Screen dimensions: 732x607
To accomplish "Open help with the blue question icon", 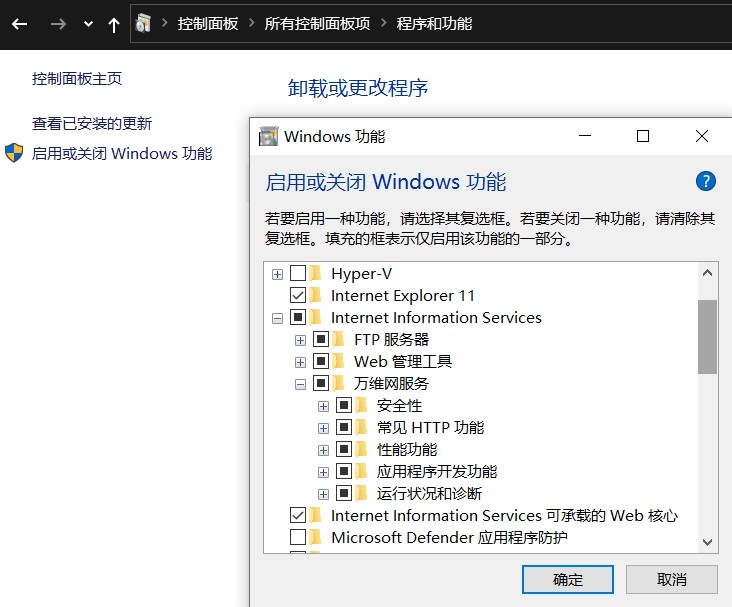I will [705, 181].
